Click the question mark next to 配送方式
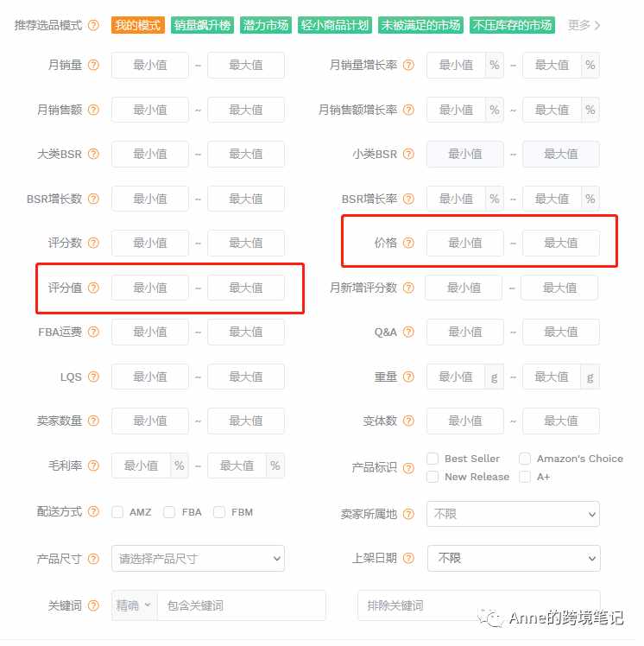 93,511
